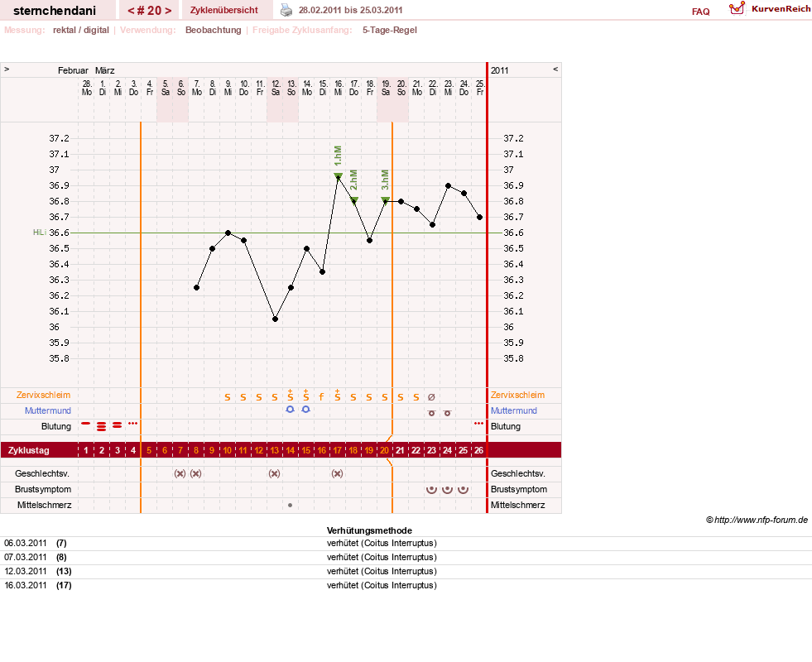Click breast symptom icon on day 23
This screenshot has height=662, width=812.
[431, 489]
